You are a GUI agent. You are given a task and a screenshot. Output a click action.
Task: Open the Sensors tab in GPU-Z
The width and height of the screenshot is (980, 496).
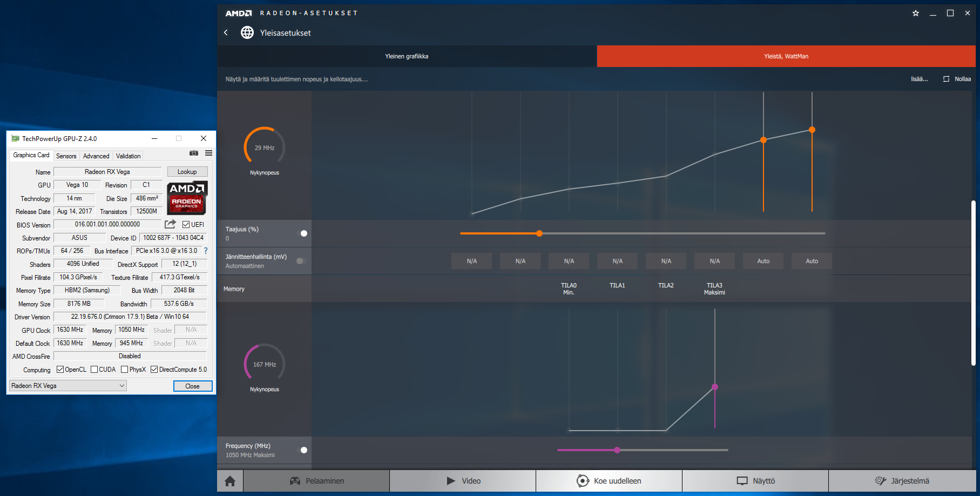tap(66, 156)
